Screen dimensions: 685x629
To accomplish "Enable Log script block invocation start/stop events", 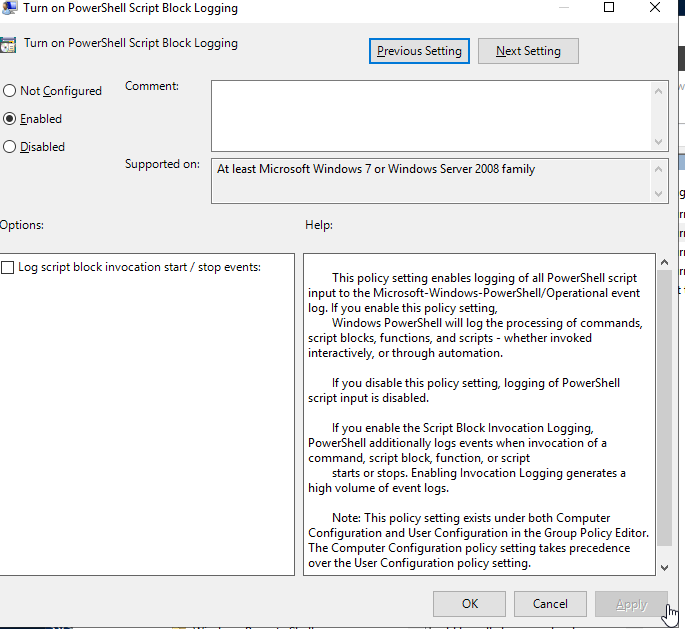I will pyautogui.click(x=9, y=267).
